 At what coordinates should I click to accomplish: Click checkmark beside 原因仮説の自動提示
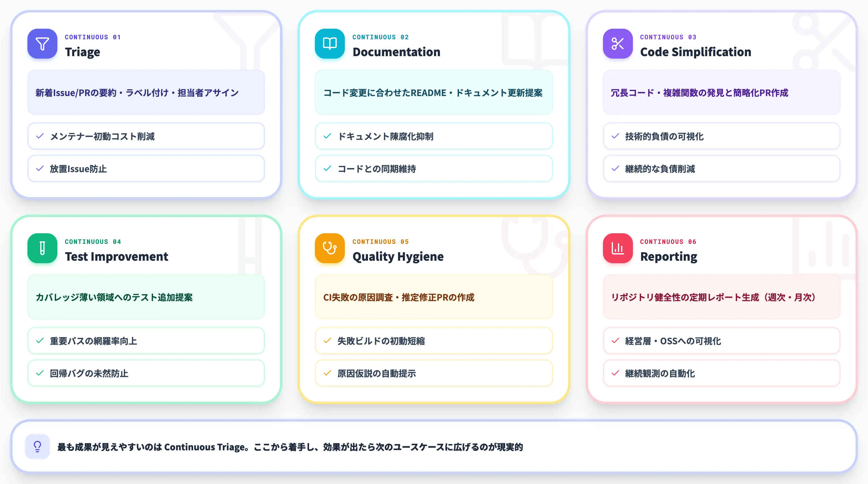click(327, 373)
